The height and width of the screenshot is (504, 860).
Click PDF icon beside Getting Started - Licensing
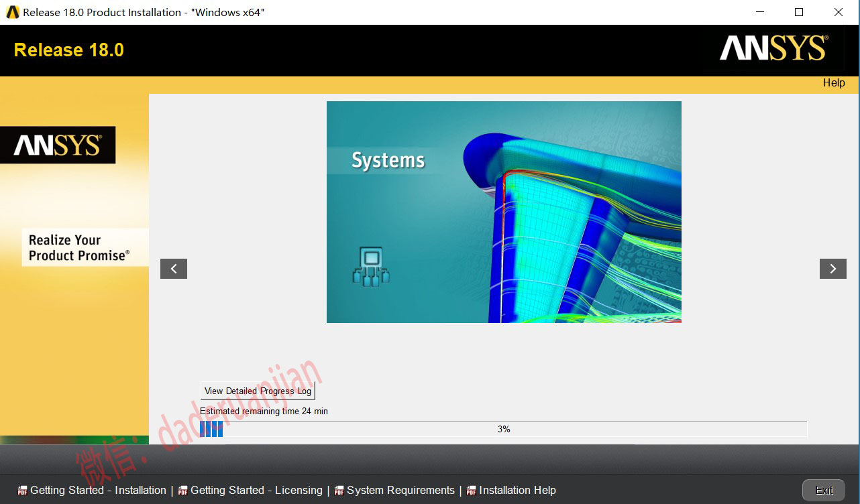point(182,491)
